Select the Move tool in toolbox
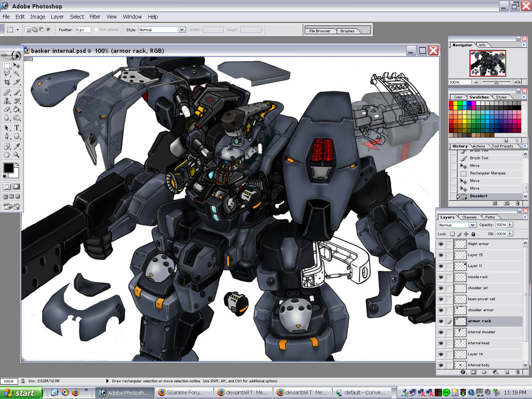The height and width of the screenshot is (399, 532). pos(17,65)
